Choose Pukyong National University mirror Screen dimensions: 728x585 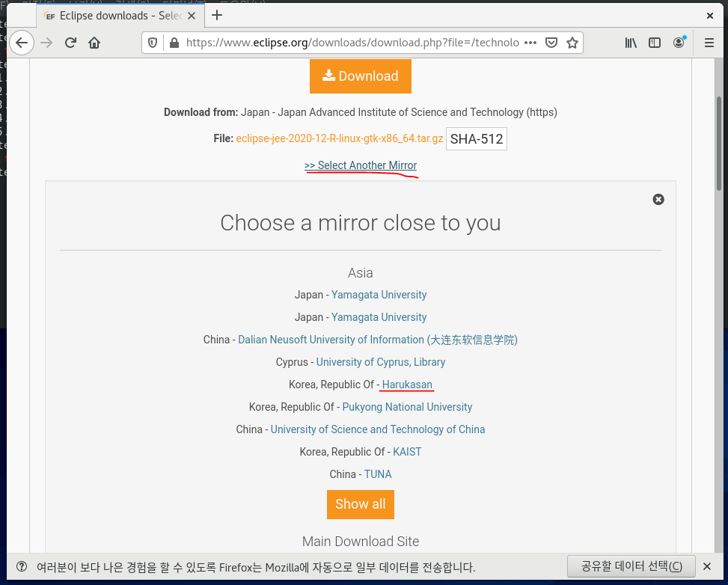tap(407, 407)
